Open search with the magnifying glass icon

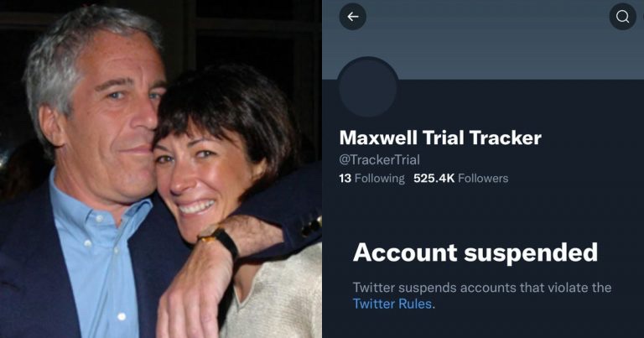(x=622, y=17)
